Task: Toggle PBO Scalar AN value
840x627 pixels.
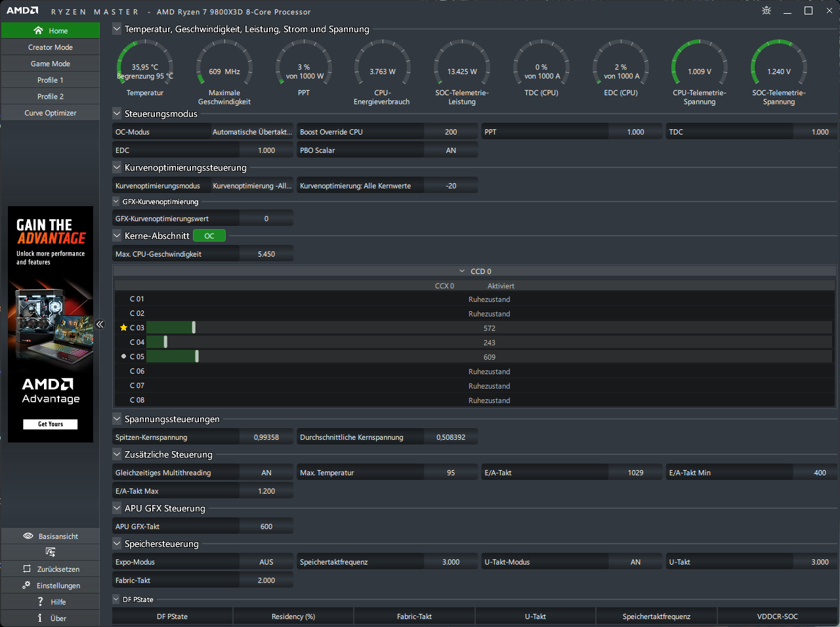Action: click(451, 150)
